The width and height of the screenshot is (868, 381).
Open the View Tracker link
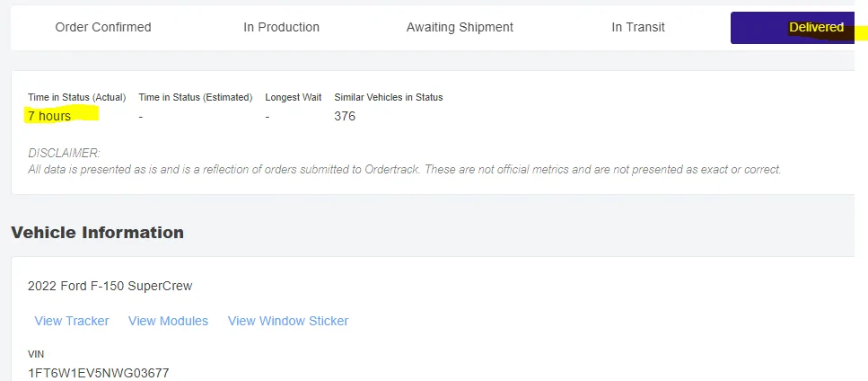coord(72,321)
